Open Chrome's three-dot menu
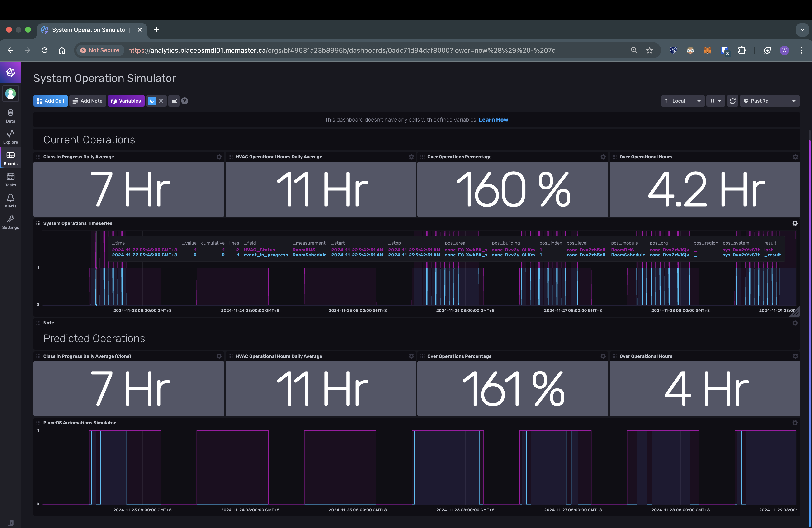This screenshot has width=812, height=528. [802, 50]
